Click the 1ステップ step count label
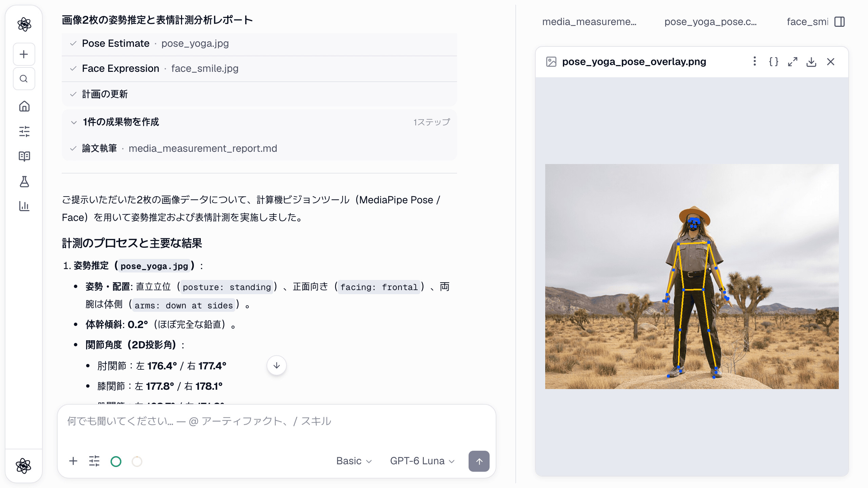868x488 pixels. point(432,122)
